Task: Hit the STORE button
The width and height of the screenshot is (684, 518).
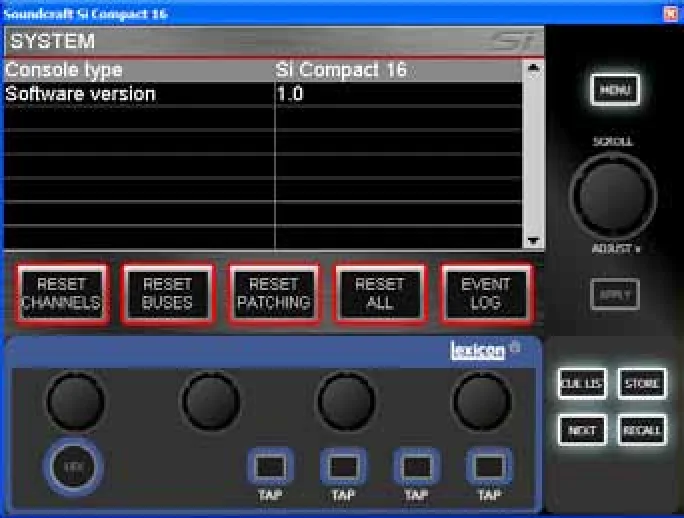Action: coord(642,384)
